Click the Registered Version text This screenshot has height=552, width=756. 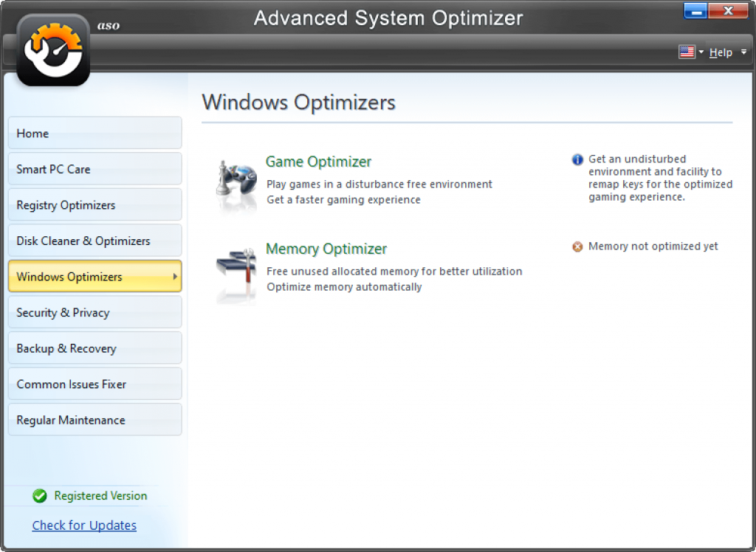[100, 496]
